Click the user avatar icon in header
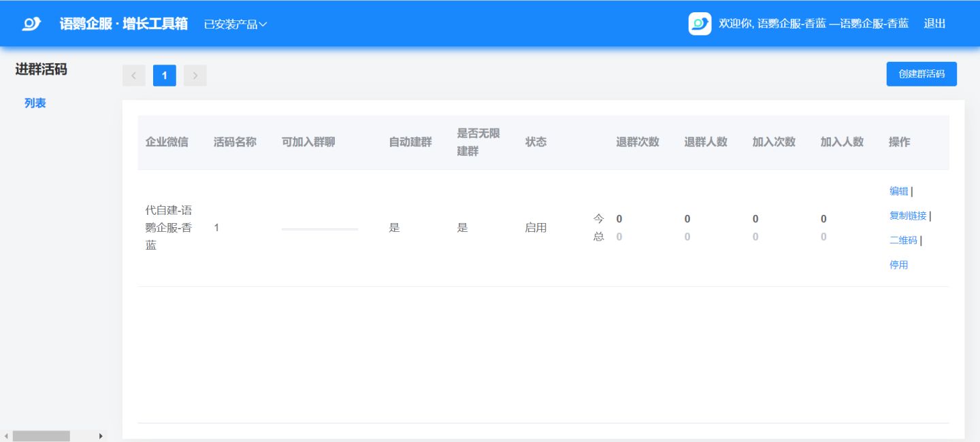Screen dimensions: 980x442 coord(700,24)
